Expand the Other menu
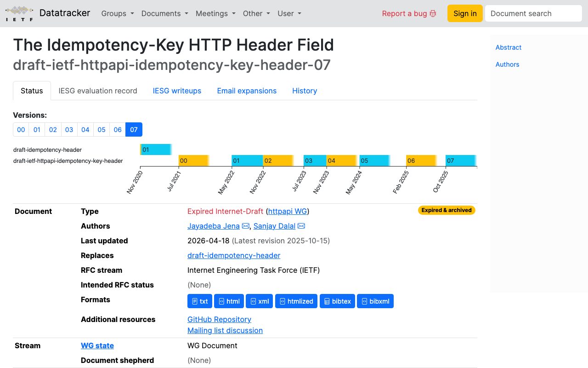 pyautogui.click(x=256, y=13)
